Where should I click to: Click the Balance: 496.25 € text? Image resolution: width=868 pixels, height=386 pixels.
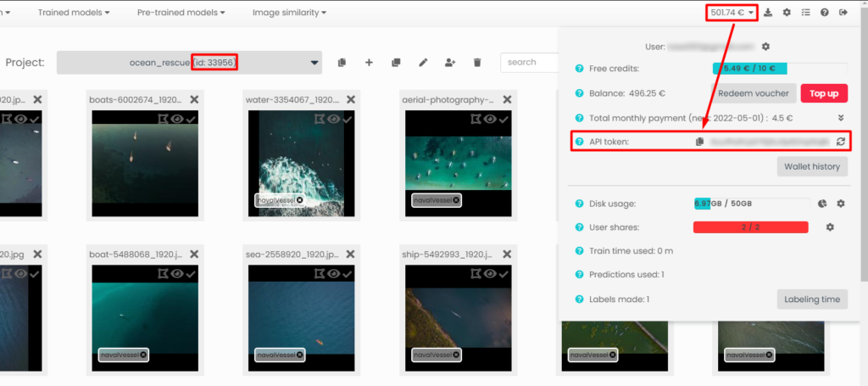coord(627,93)
